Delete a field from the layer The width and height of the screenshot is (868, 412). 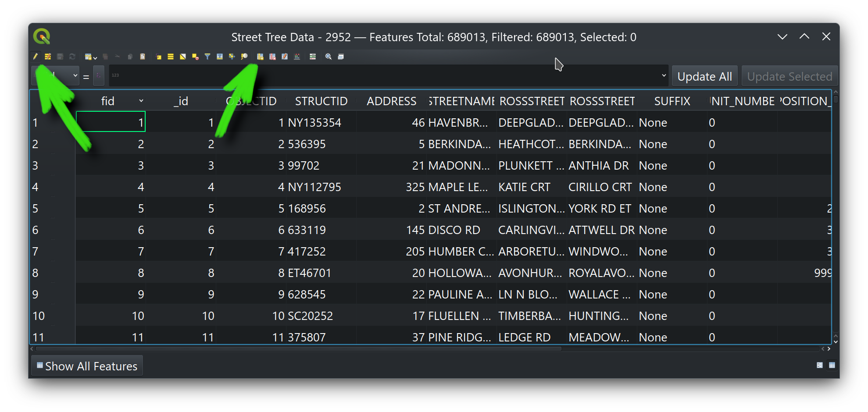click(272, 57)
